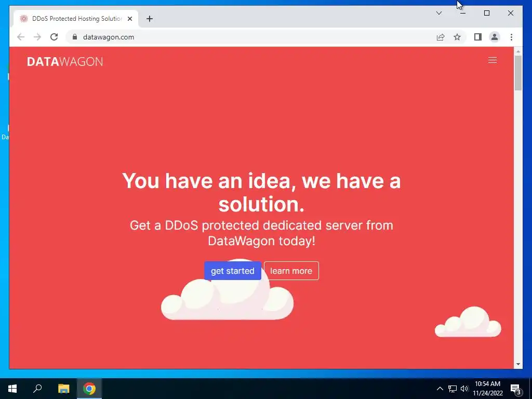Open a new tab
The width and height of the screenshot is (532, 399).
tap(149, 19)
